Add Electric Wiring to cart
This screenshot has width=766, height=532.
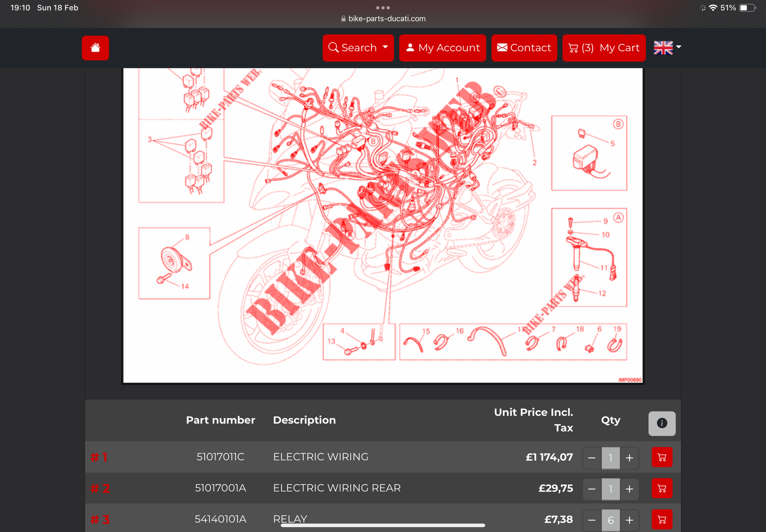pyautogui.click(x=662, y=457)
